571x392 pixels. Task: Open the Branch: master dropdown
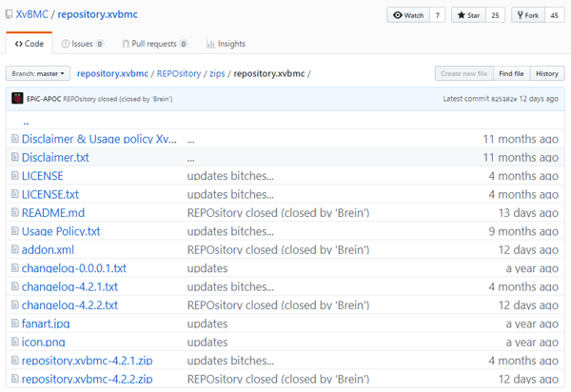(38, 73)
